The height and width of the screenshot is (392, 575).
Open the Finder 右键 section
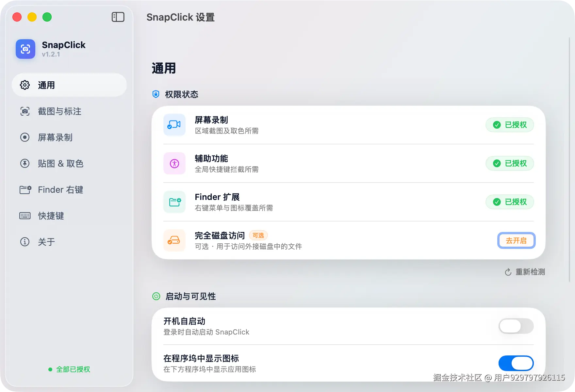click(x=69, y=189)
